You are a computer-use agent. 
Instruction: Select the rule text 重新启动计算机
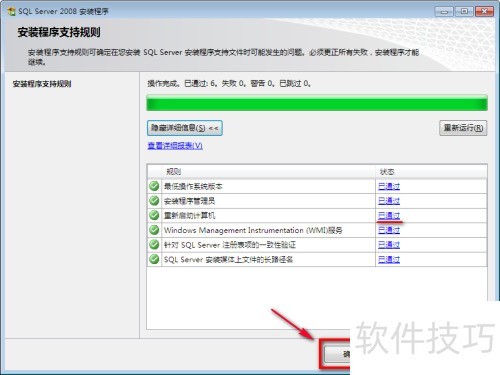coord(189,216)
